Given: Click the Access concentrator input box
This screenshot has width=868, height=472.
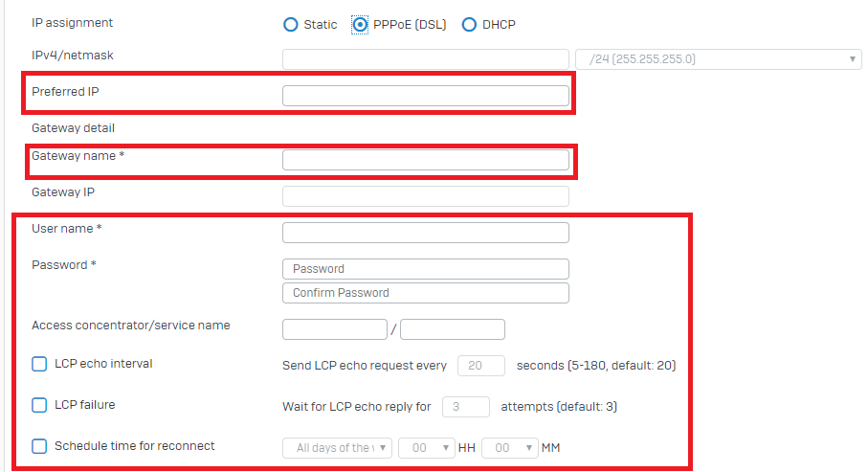Looking at the screenshot, I should click(334, 329).
